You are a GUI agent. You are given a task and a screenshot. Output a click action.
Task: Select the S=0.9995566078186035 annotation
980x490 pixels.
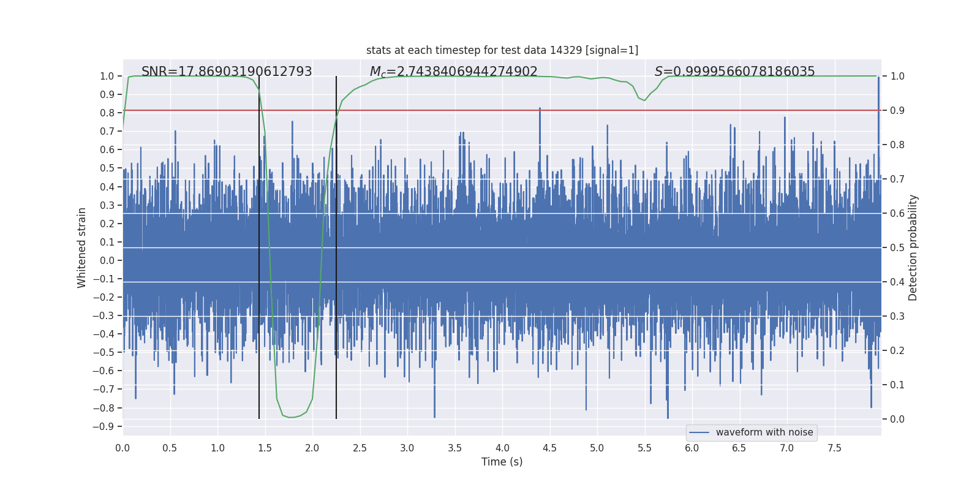tap(735, 72)
